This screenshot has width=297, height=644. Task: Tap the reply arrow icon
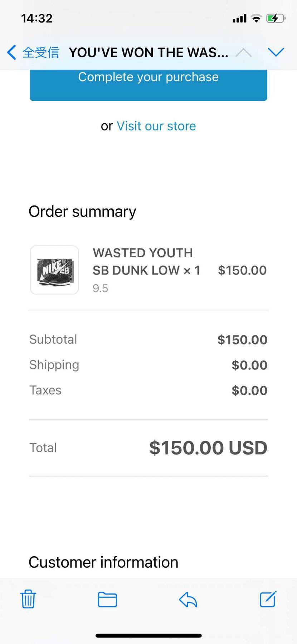click(x=188, y=599)
